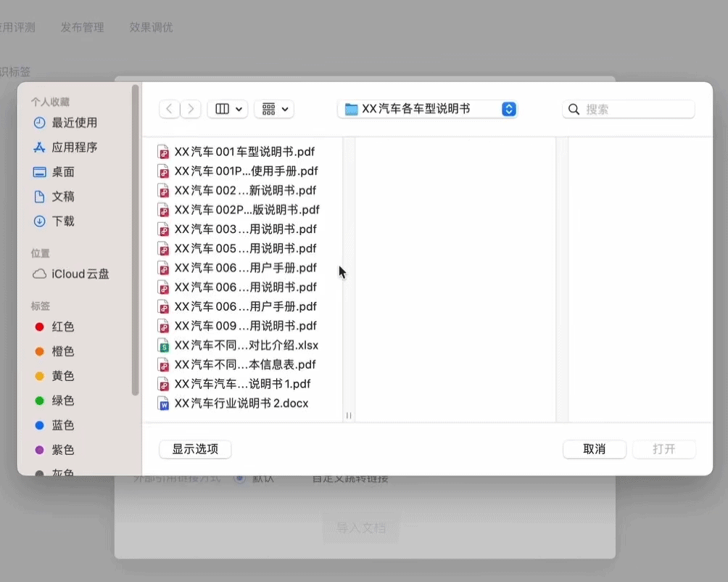Switch to the 发布管理 tab
The height and width of the screenshot is (582, 728).
coord(82,28)
